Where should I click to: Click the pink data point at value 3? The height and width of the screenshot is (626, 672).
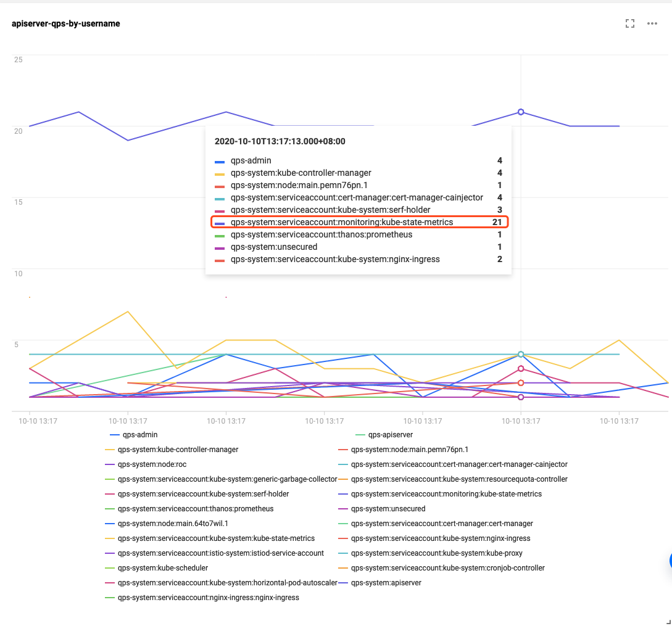521,369
